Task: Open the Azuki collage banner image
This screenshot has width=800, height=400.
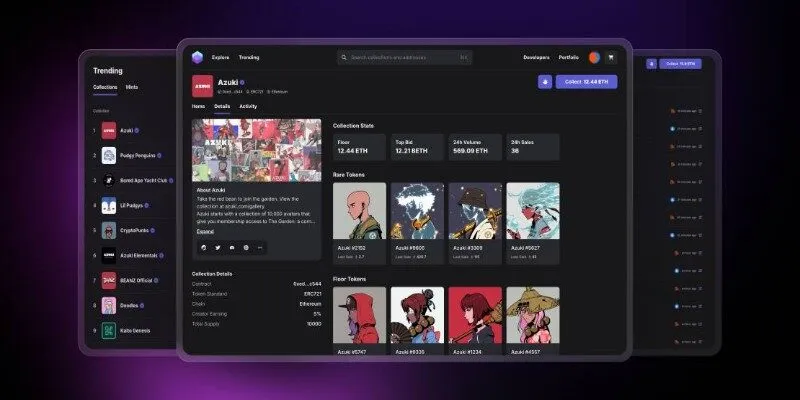Action: [x=257, y=151]
